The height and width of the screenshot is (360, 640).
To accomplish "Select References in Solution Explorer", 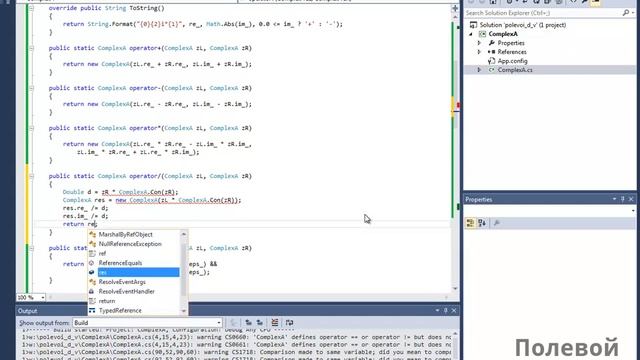I will pos(512,52).
